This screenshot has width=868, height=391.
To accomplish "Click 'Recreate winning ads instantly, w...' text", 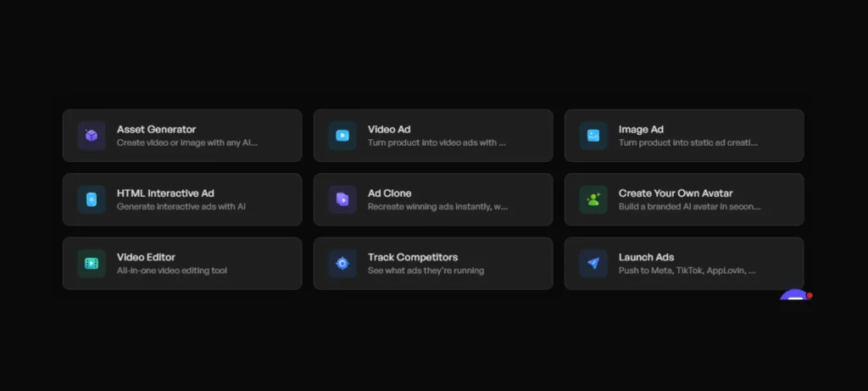I will coord(438,207).
